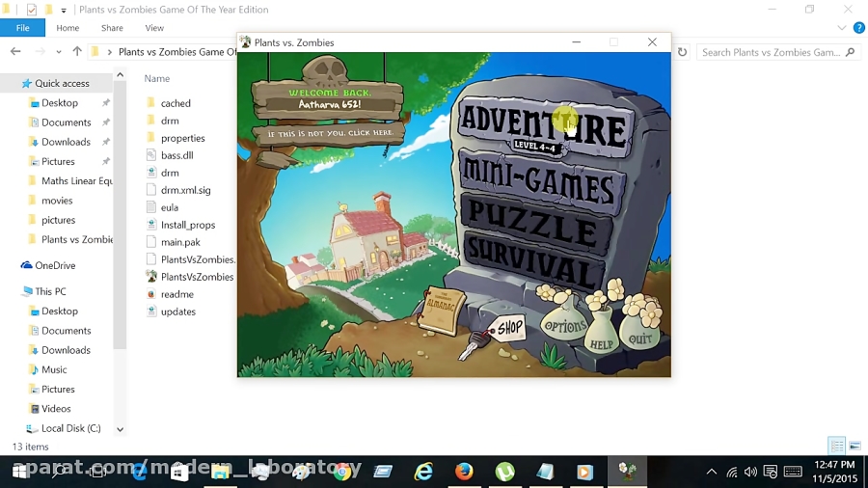Click 'If this is not you' sign
This screenshot has height=488, width=868.
point(331,133)
